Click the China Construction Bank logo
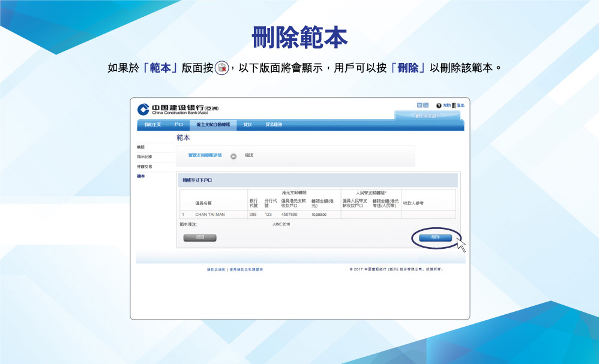This screenshot has width=599, height=364. 143,109
